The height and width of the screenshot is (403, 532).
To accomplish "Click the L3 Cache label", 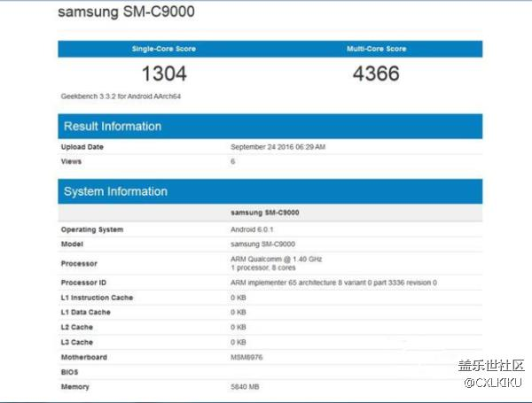I will (x=76, y=342).
